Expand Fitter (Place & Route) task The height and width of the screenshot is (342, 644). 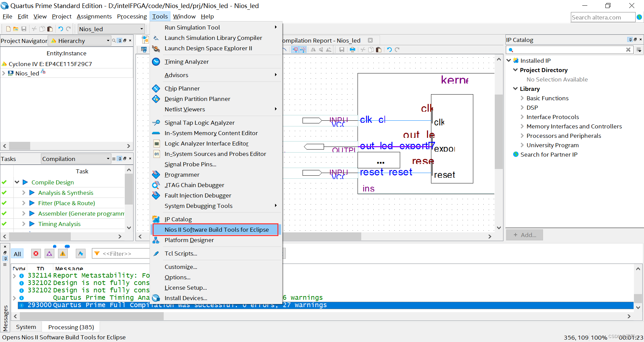pos(23,203)
